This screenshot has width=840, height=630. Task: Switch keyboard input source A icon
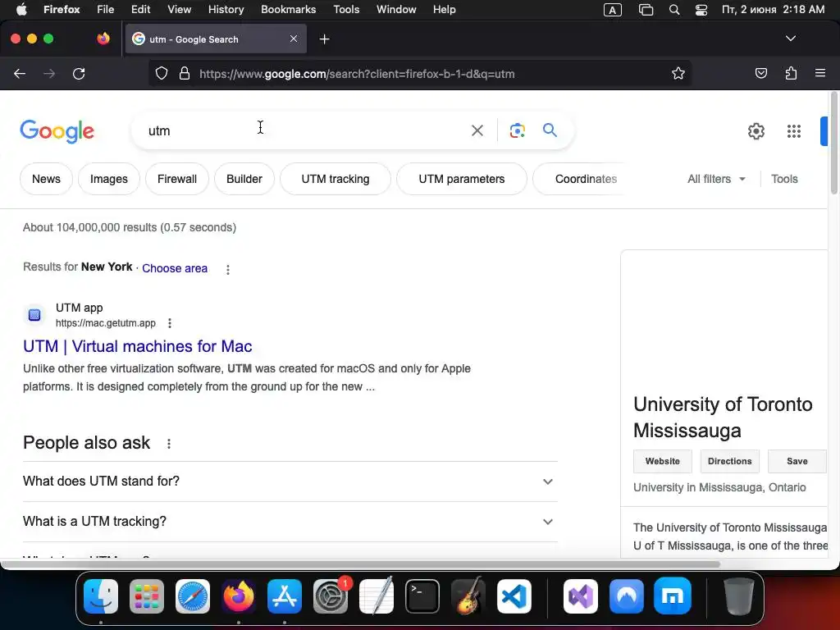coord(612,10)
